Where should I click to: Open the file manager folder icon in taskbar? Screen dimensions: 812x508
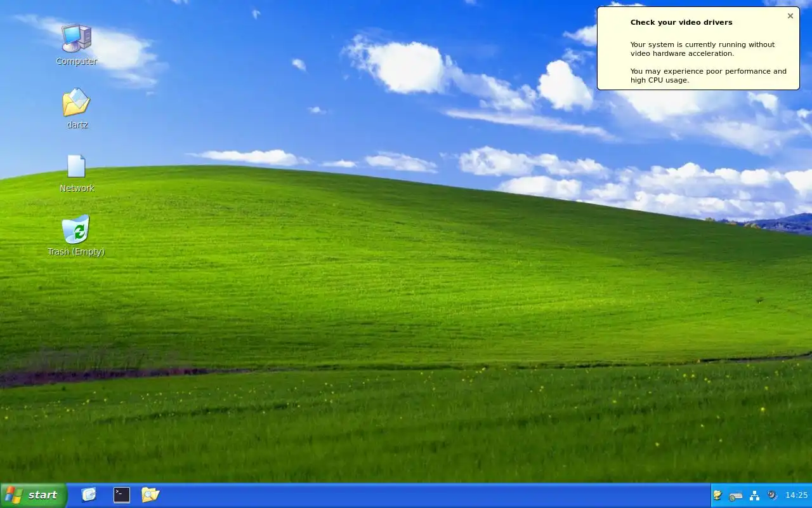[x=150, y=495]
